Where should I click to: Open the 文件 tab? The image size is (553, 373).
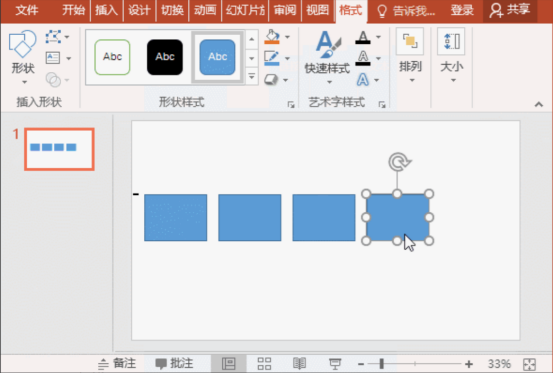pyautogui.click(x=26, y=10)
